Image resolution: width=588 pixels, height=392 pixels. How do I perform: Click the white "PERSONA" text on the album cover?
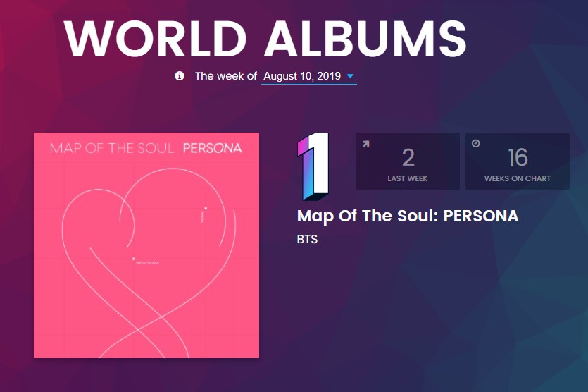(212, 148)
